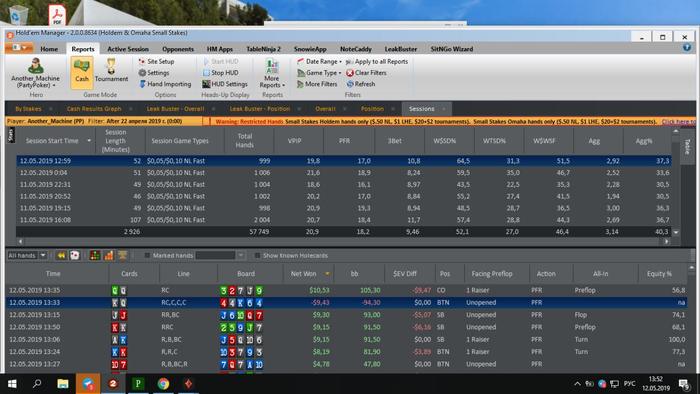Image resolution: width=700 pixels, height=394 pixels.
Task: Click sort arrow on Session Start Time
Action: point(89,141)
